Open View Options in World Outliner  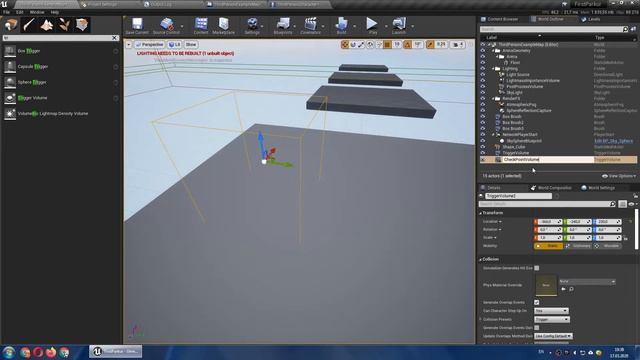pyautogui.click(x=619, y=176)
